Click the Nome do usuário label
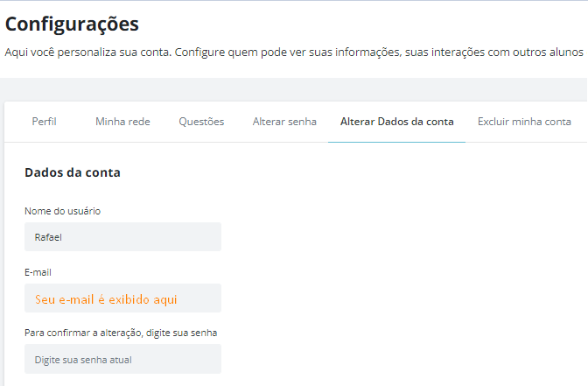Screen dimensions: 588x386 (x=62, y=211)
